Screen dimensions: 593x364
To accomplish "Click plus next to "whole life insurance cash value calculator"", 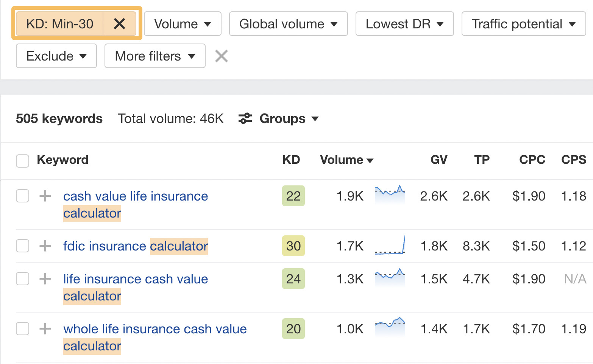I will tap(45, 329).
